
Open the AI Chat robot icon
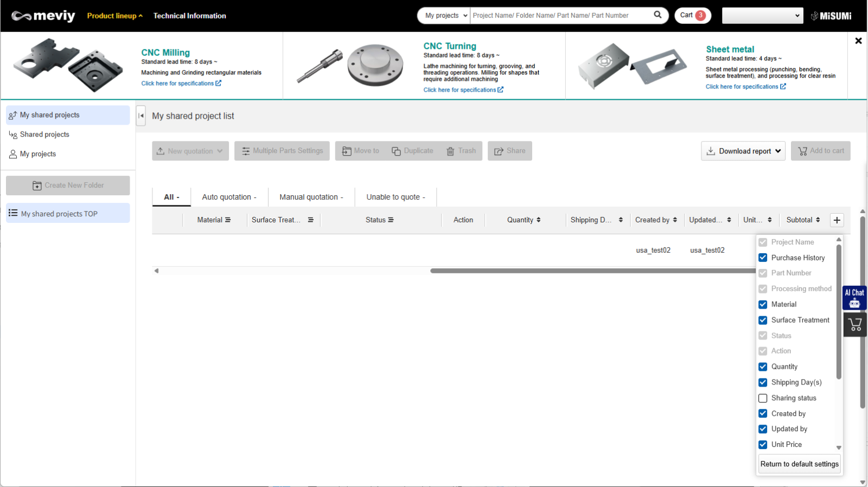[854, 298]
